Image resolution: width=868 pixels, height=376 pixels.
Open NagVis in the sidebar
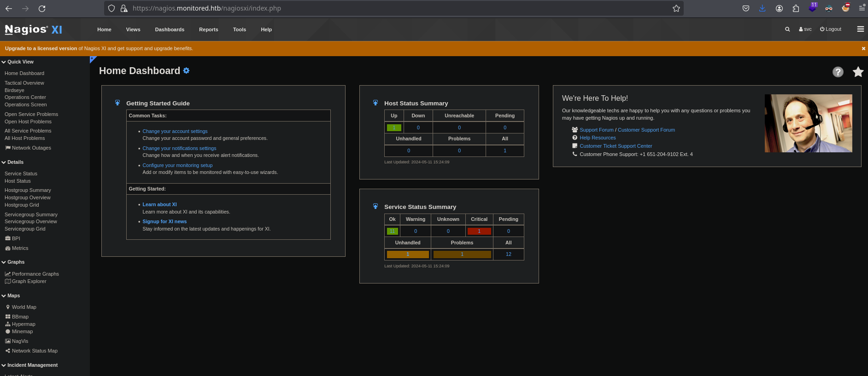click(x=17, y=341)
